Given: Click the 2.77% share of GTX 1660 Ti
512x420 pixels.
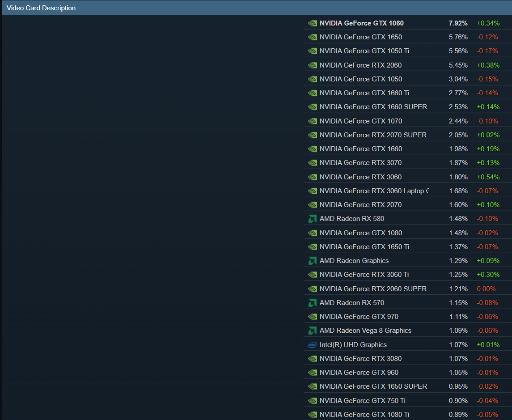Looking at the screenshot, I should (458, 93).
